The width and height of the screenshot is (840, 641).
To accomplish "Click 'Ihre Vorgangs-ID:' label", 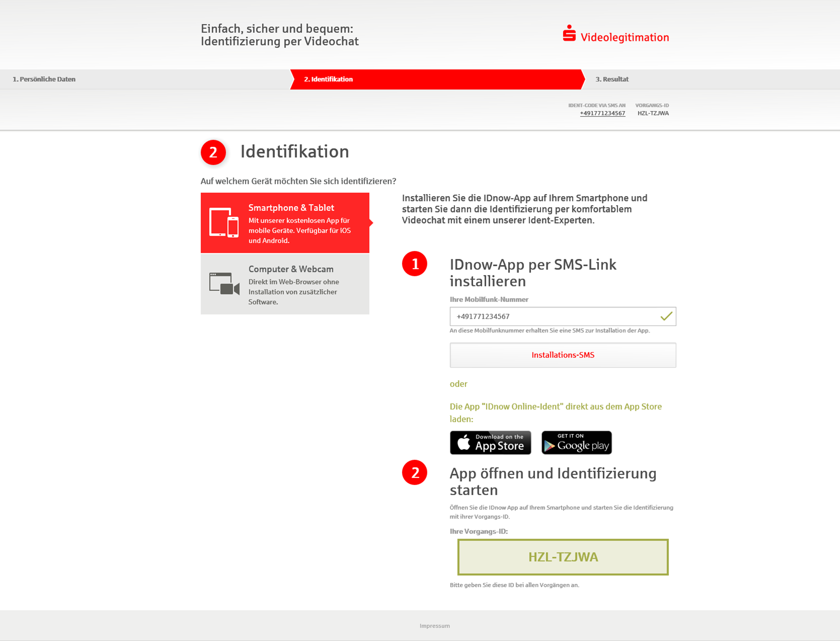I will pyautogui.click(x=479, y=531).
